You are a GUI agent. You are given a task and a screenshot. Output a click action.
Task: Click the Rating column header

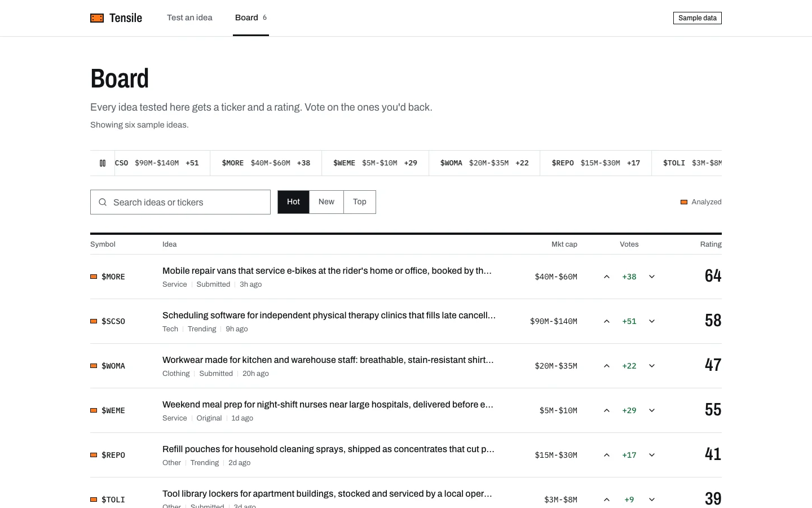coord(710,244)
